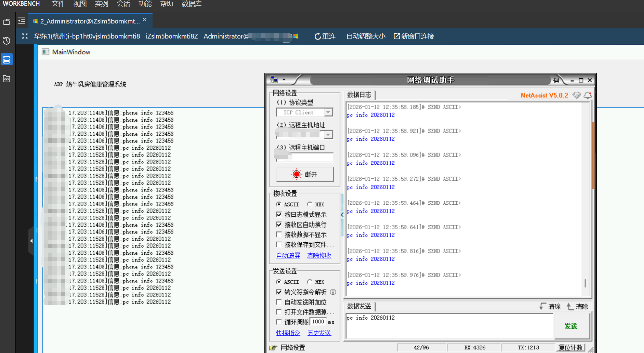This screenshot has width=644, height=353.
Task: Click the notification bell icon near NetAssist version
Action: point(588,95)
